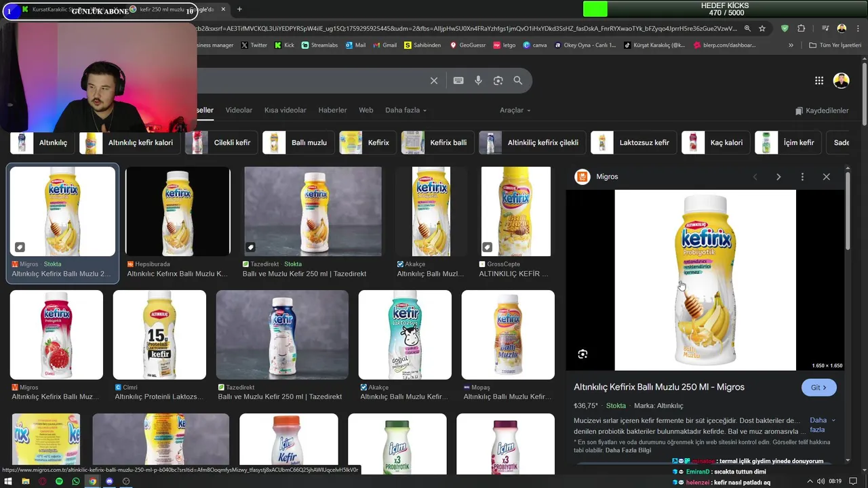Filter by Cilekli kefir chip
The width and height of the screenshot is (868, 488).
tap(221, 143)
